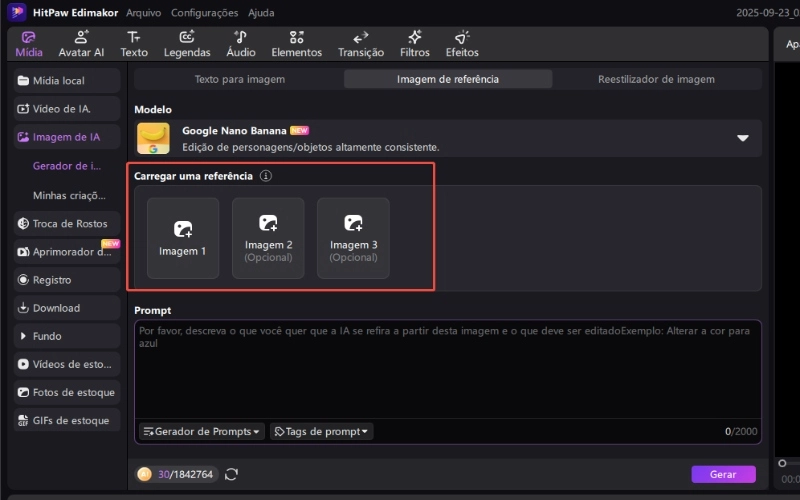
Task: Click the Gerar button
Action: tap(723, 474)
